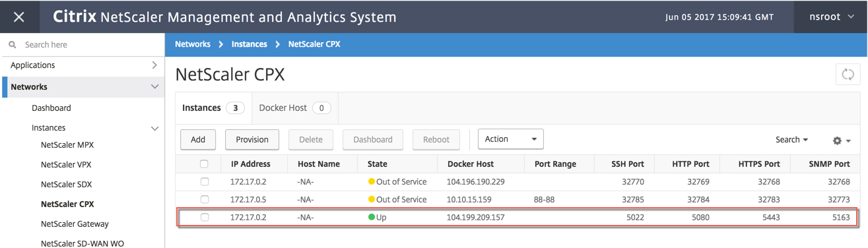Select Networks in sidebar

coord(29,87)
